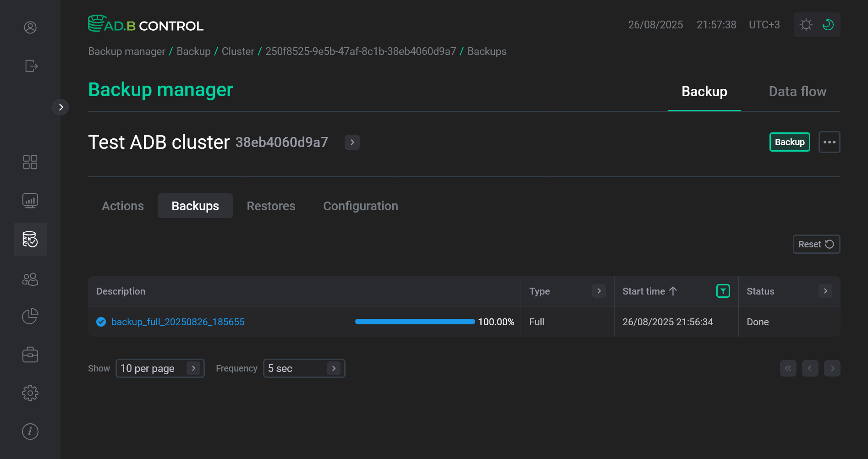The width and height of the screenshot is (868, 459).
Task: Open the user profile icon
Action: point(30,27)
